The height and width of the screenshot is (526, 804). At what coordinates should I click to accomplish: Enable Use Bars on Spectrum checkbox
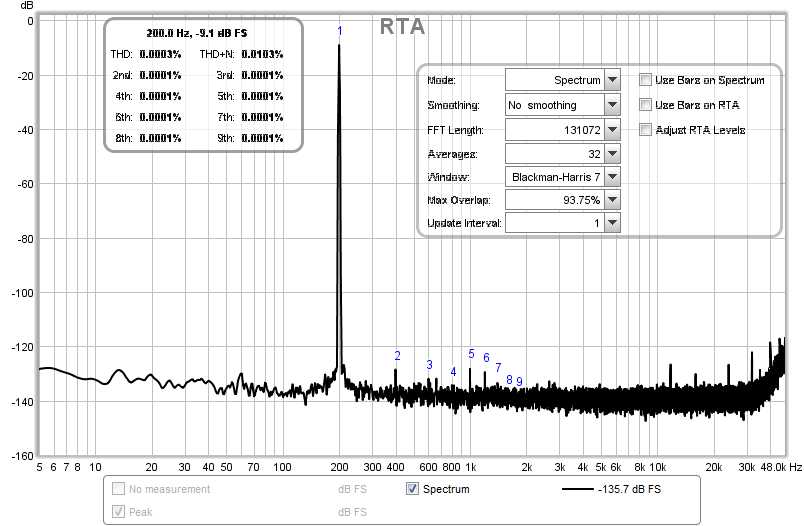(646, 79)
